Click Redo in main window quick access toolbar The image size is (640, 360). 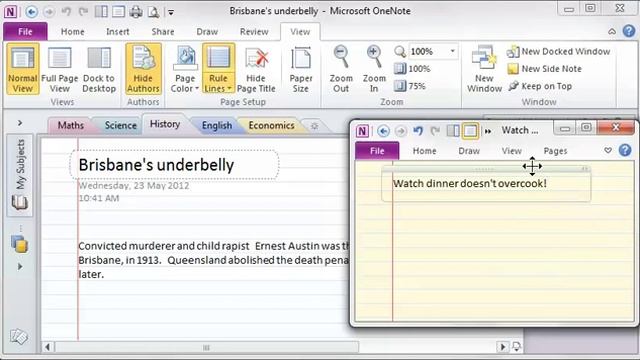click(83, 11)
